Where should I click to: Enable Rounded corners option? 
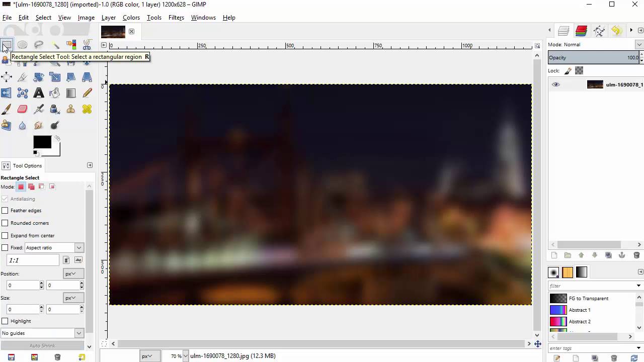5,223
